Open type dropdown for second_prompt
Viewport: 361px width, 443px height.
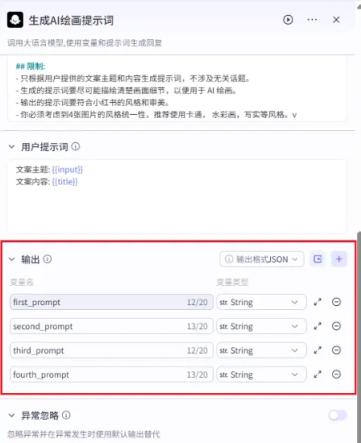click(x=261, y=326)
